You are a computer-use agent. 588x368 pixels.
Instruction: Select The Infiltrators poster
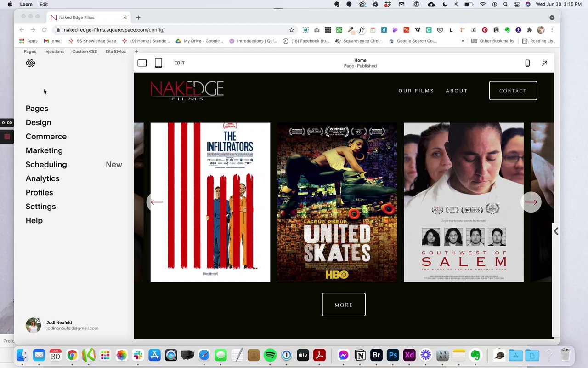[210, 202]
